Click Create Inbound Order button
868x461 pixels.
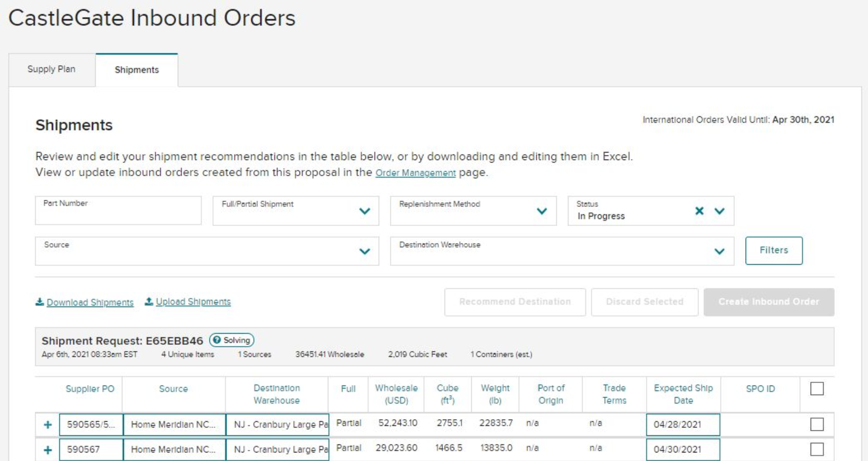[x=769, y=302]
